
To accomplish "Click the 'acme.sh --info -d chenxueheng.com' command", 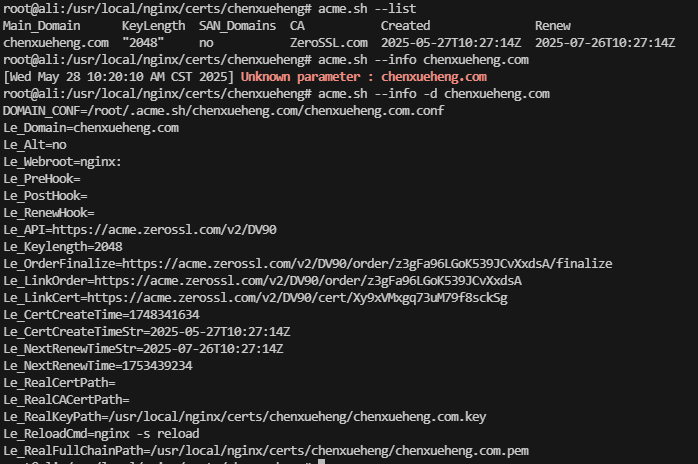I will pos(434,94).
